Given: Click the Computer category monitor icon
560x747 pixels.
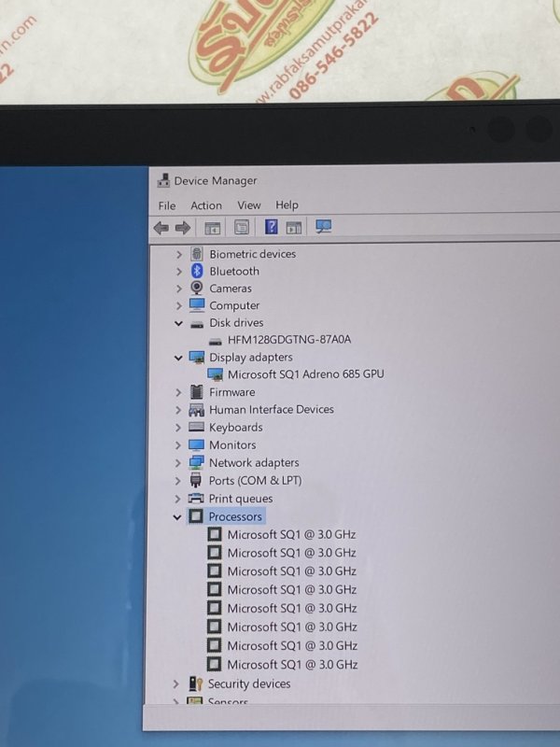Looking at the screenshot, I should coord(197,305).
